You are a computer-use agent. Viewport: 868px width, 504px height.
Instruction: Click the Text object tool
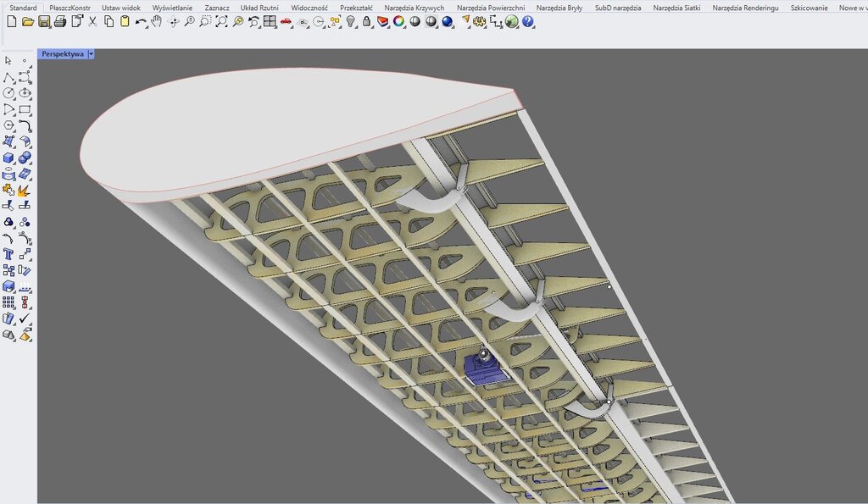point(8,254)
